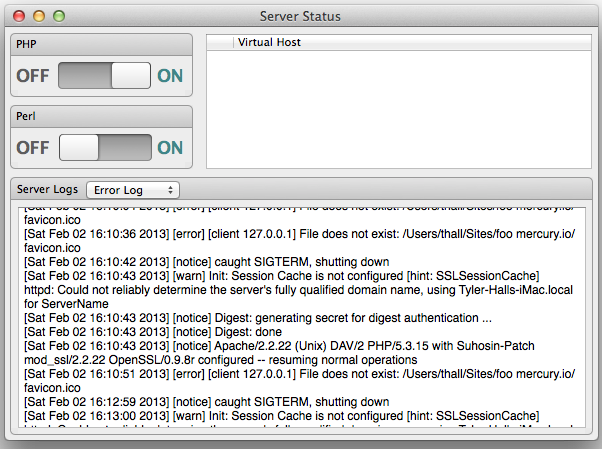The width and height of the screenshot is (602, 449).
Task: Toggle the Perl on/off switch
Action: [105, 147]
